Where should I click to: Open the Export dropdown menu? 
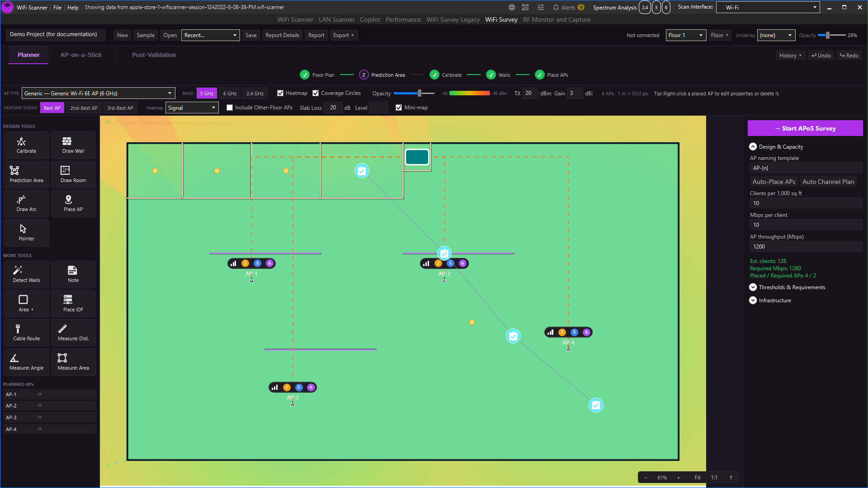(344, 35)
